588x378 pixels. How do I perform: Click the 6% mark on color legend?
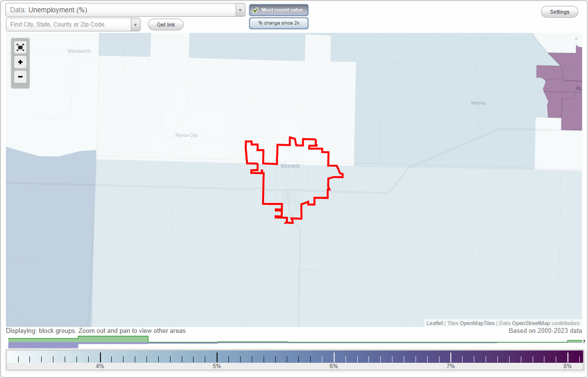coord(334,366)
